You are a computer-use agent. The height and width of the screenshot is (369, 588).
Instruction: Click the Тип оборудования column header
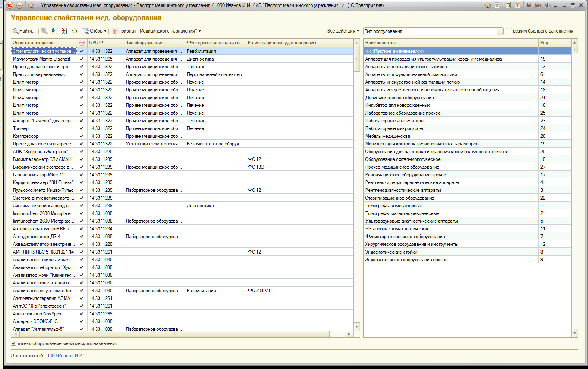pyautogui.click(x=154, y=43)
